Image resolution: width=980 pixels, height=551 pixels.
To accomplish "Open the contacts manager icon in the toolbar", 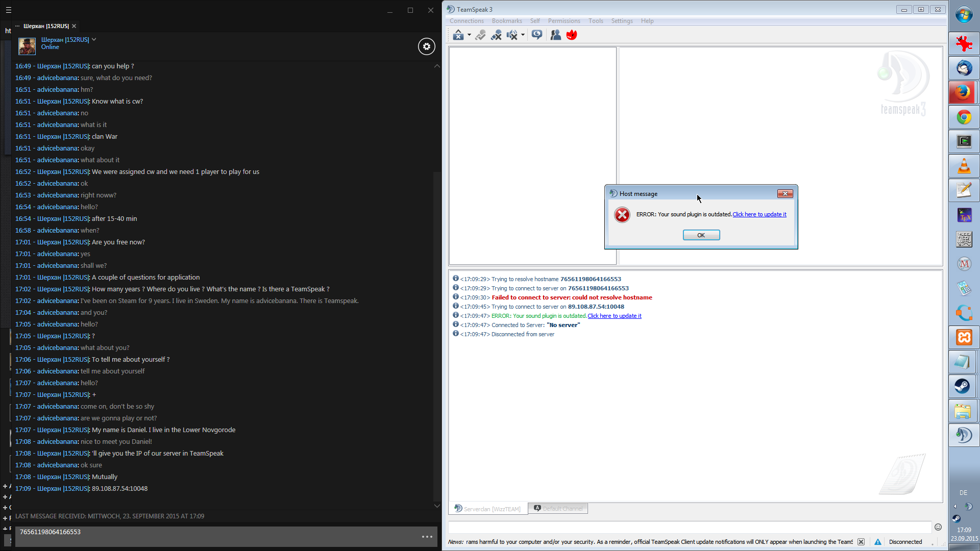I will click(x=555, y=35).
